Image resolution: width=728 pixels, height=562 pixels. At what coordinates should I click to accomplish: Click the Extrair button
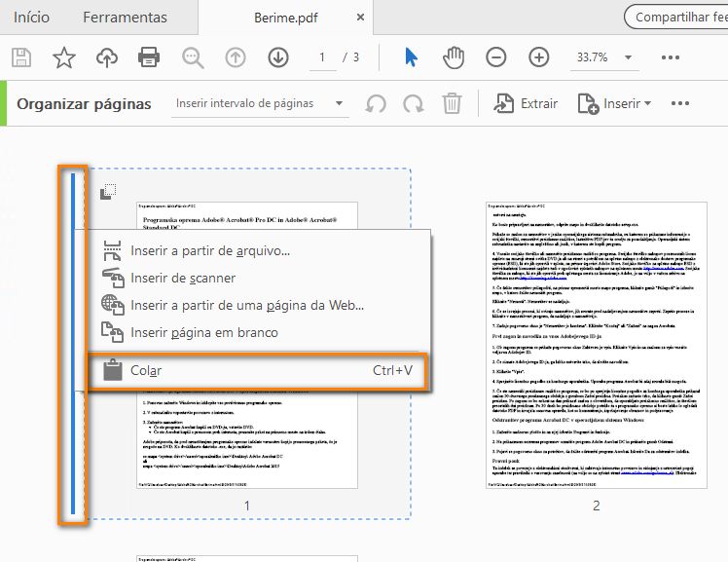pos(526,103)
